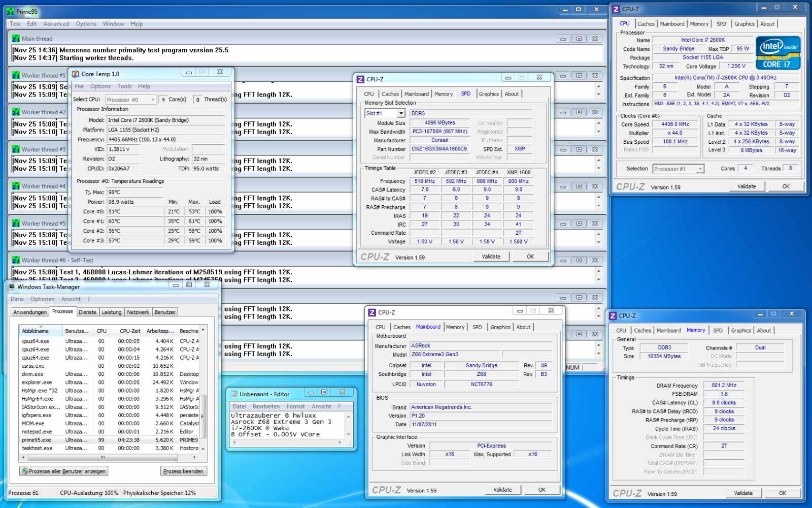Switch to Caches tab in the CPU-Z CPU window
The height and width of the screenshot is (508, 812).
(x=646, y=24)
